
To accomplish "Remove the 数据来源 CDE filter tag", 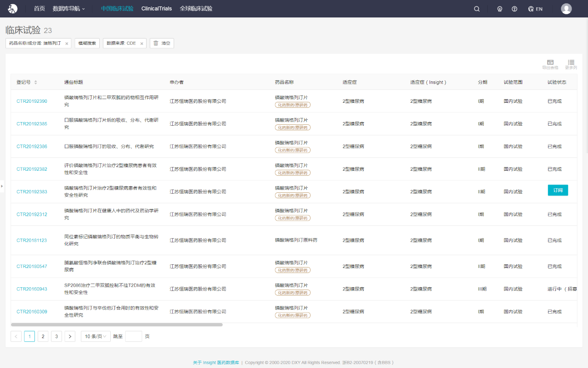I will pos(141,44).
